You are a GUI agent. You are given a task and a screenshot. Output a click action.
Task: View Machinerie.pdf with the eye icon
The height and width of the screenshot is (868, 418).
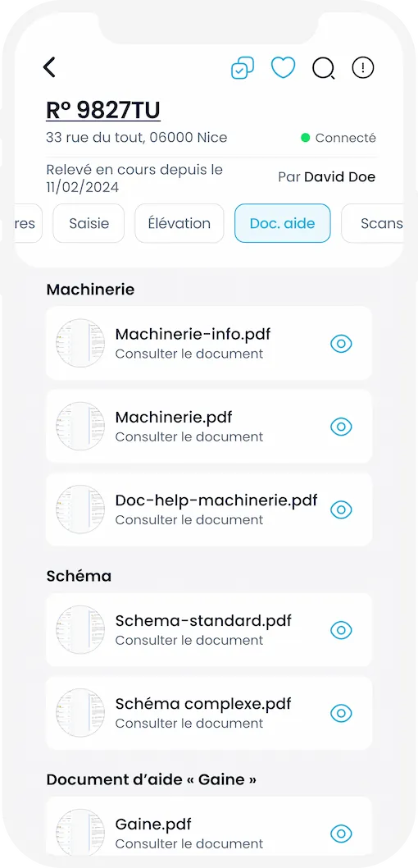pos(341,427)
